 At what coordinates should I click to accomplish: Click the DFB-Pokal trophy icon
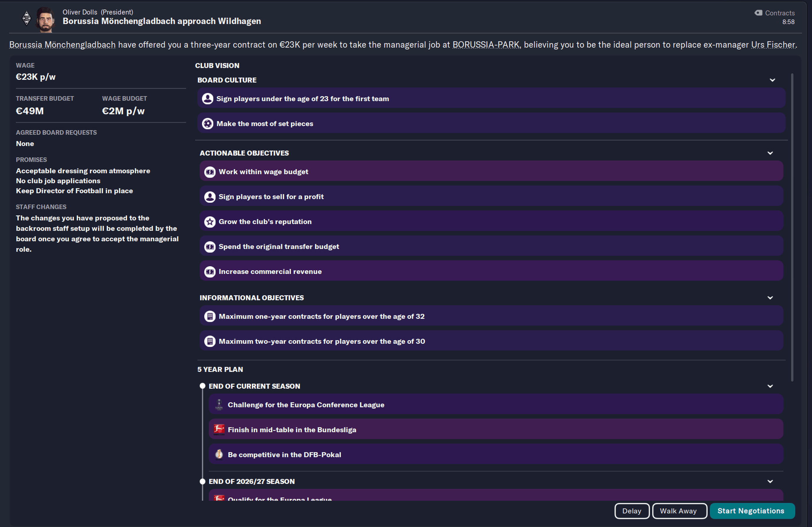tap(219, 454)
